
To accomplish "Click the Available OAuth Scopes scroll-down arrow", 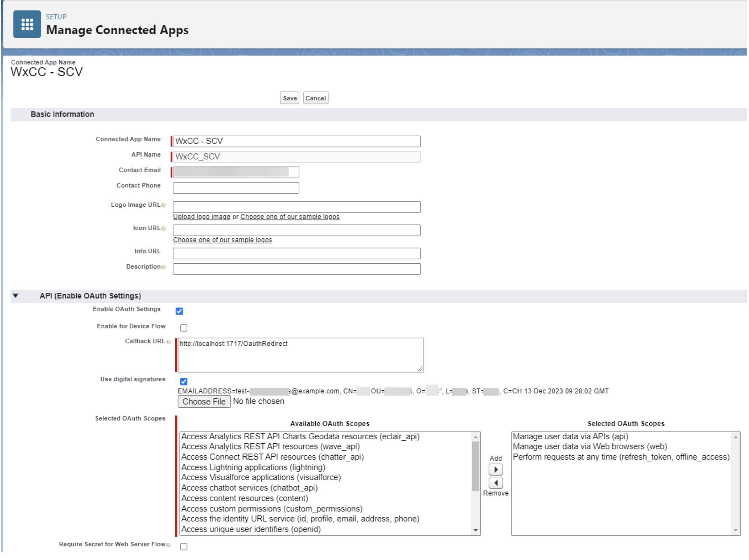I will [x=476, y=531].
